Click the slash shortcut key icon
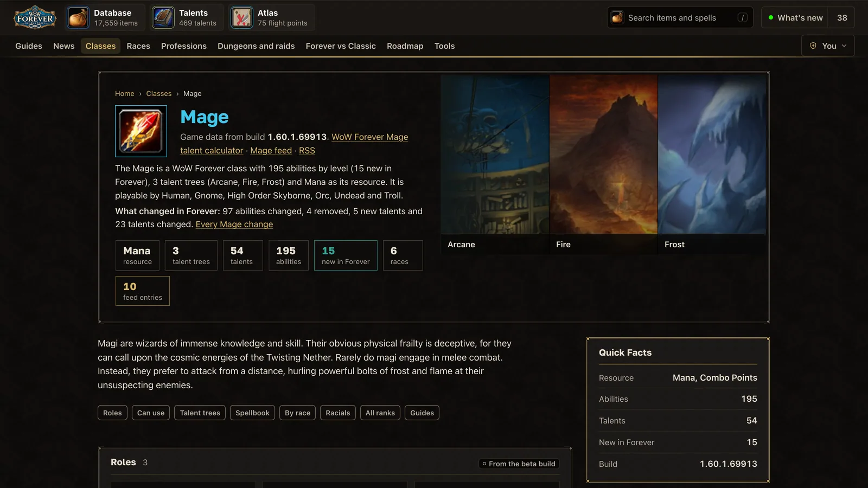 pyautogui.click(x=742, y=18)
